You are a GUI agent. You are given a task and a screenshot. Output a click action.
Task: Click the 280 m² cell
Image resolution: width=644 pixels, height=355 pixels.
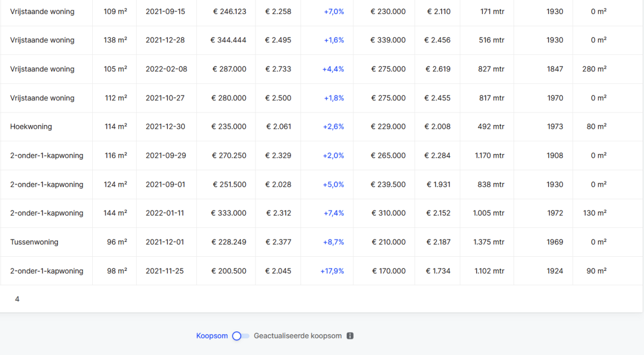point(594,69)
